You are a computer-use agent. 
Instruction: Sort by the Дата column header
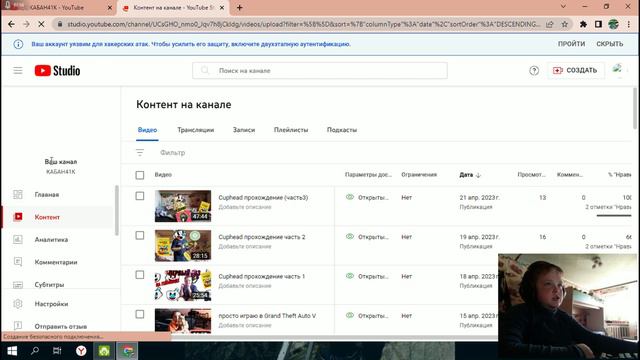[x=470, y=175]
